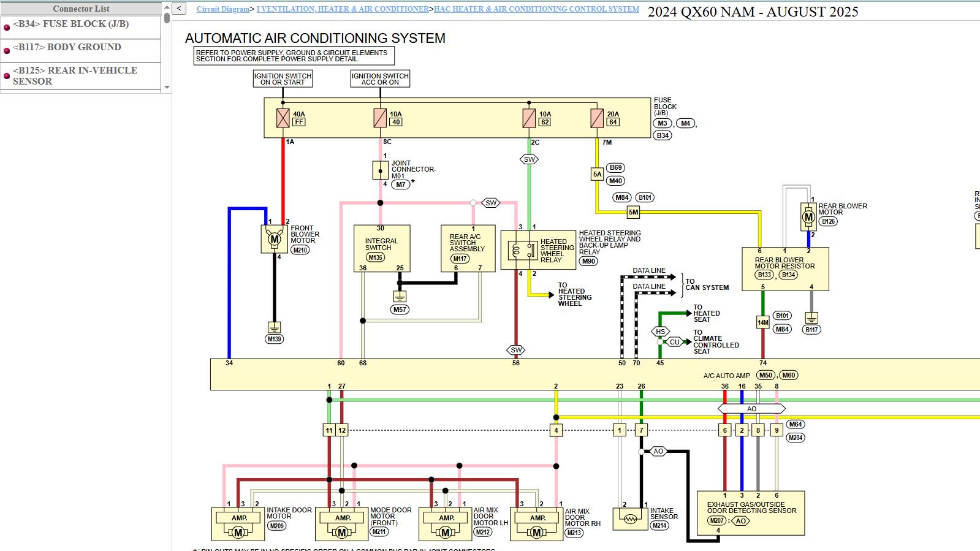
Task: Click the M3 fuse block connector label
Action: (x=663, y=123)
